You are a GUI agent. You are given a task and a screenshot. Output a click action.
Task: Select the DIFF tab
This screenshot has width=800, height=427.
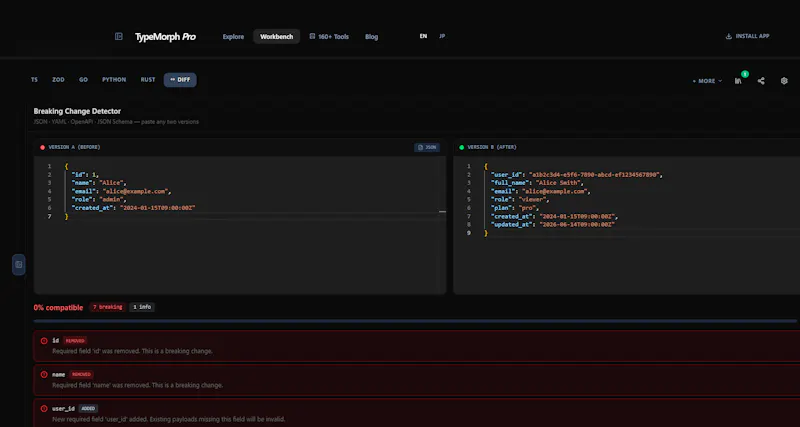[x=180, y=80]
